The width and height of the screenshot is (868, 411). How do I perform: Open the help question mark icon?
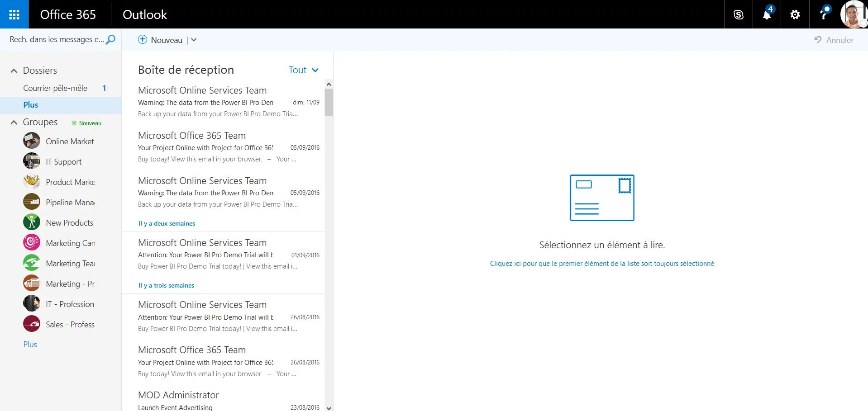click(x=823, y=14)
